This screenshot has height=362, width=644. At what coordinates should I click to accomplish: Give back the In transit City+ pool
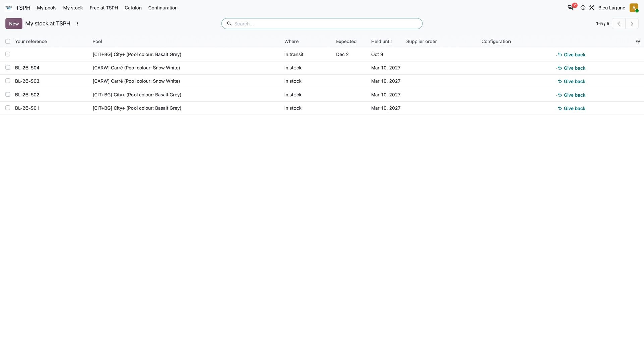pos(571,55)
